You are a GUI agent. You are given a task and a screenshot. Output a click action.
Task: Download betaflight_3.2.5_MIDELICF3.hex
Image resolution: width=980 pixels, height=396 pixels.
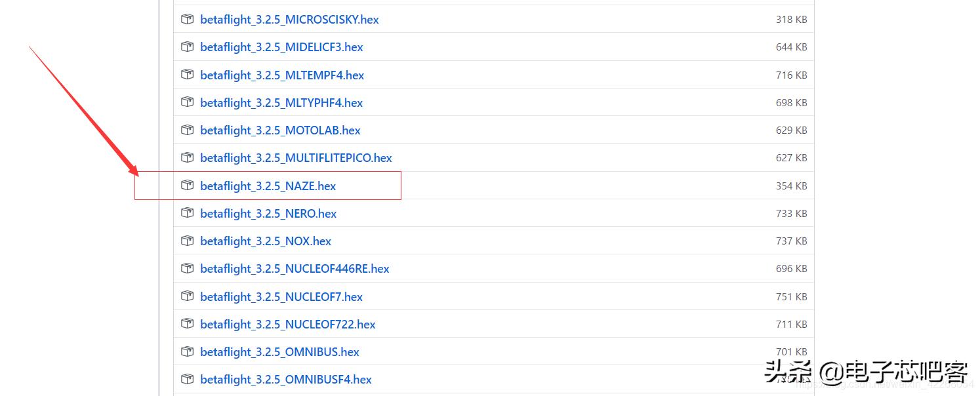click(281, 47)
